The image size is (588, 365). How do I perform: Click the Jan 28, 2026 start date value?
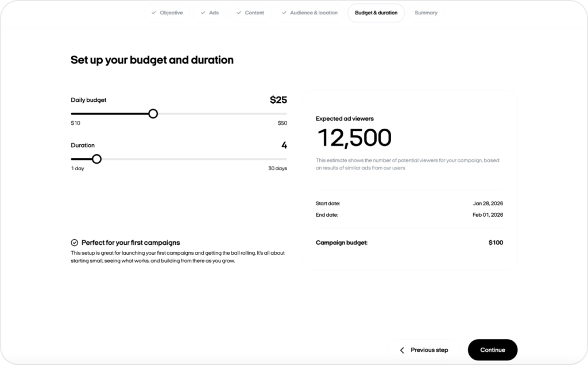(488, 203)
